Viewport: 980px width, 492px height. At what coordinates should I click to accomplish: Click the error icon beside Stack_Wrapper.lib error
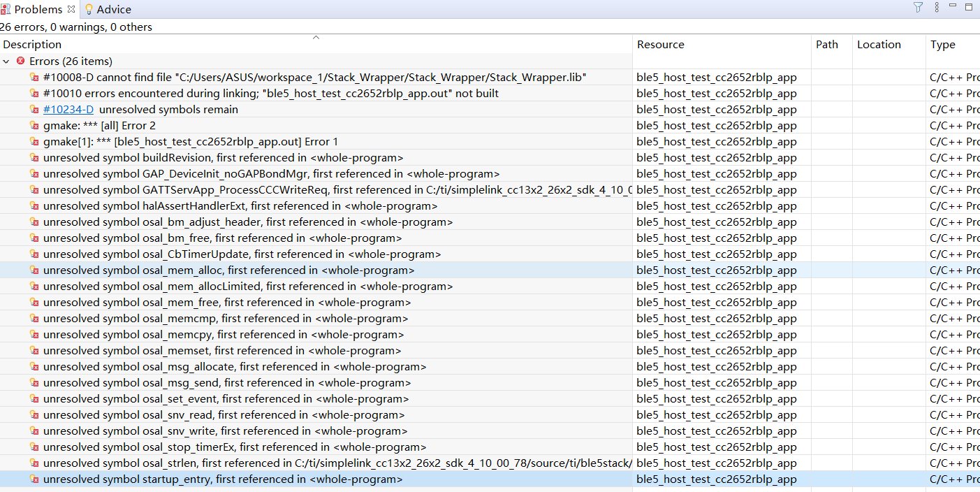(x=34, y=78)
